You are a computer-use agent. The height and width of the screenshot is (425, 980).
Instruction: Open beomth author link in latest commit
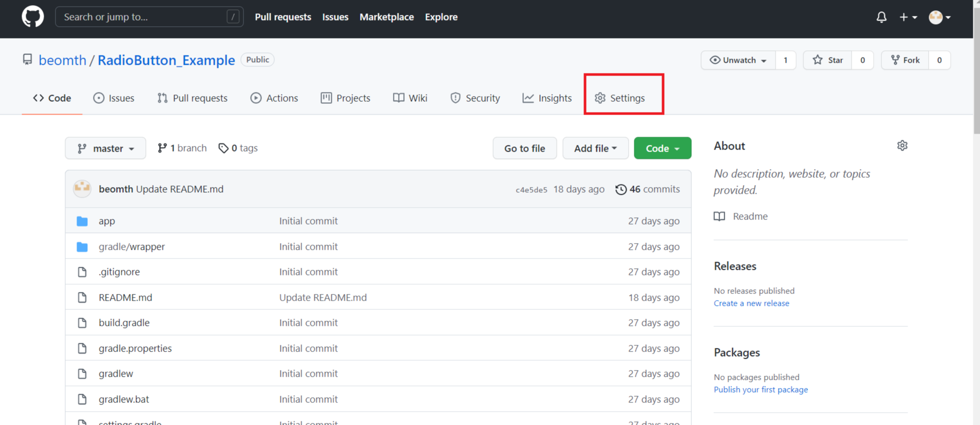(x=116, y=189)
